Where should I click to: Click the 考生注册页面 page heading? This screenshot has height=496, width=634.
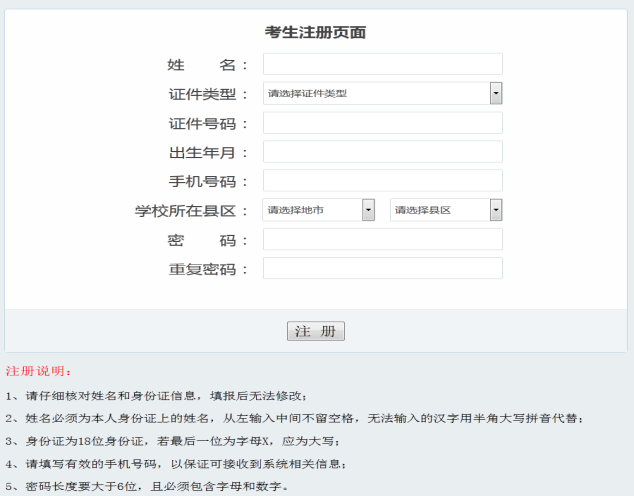[315, 33]
